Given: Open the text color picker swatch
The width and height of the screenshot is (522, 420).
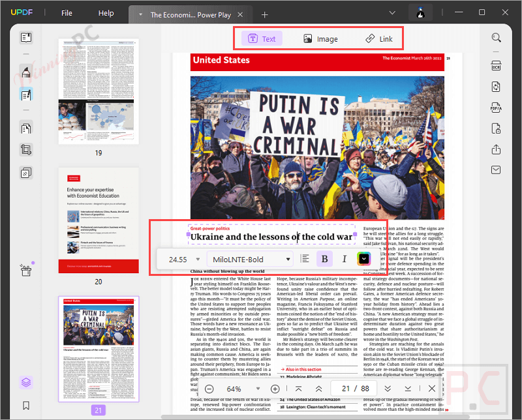Looking at the screenshot, I should pyautogui.click(x=364, y=259).
